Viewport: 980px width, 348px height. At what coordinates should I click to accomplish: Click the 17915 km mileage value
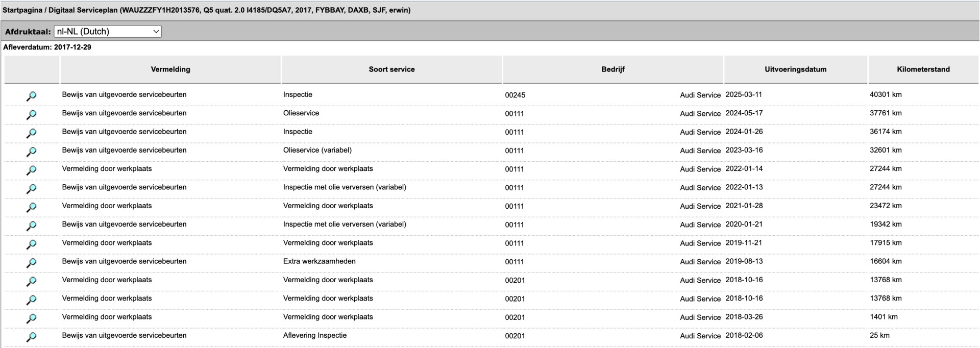coord(886,243)
